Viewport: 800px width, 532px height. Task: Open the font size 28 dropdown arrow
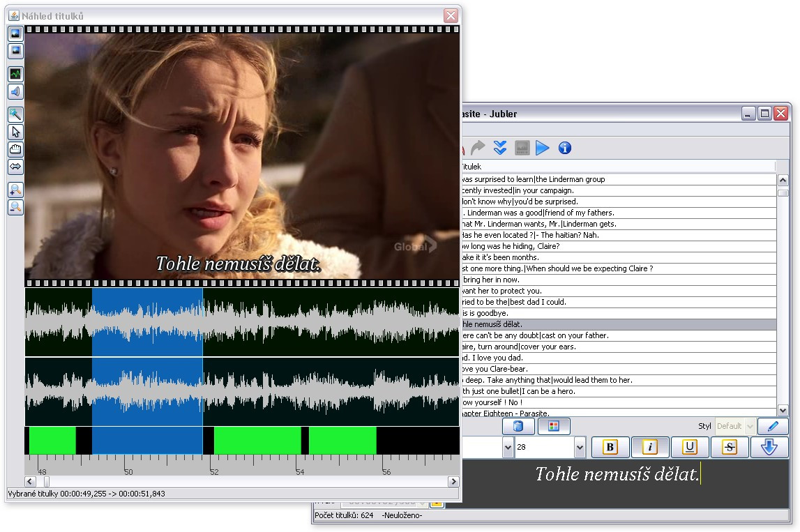tap(580, 448)
